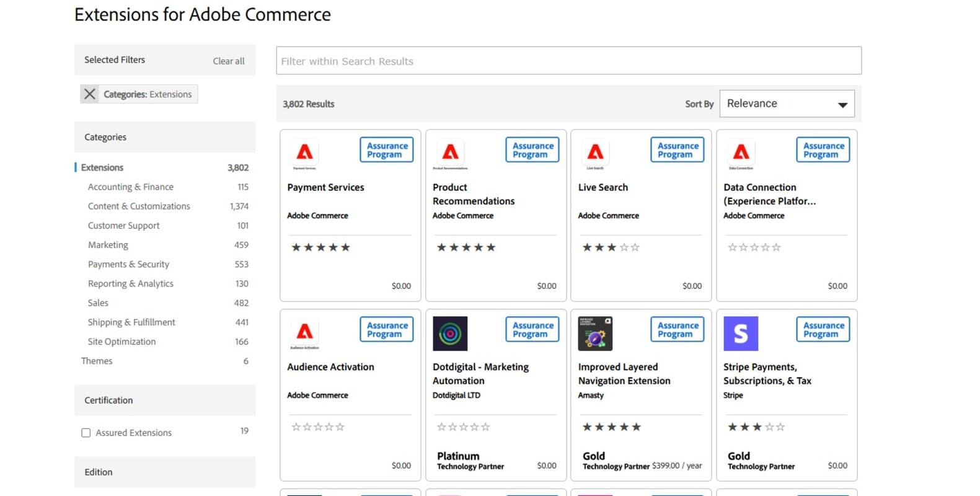
Task: Click the empty star rating on Dotdigital card
Action: [x=464, y=427]
